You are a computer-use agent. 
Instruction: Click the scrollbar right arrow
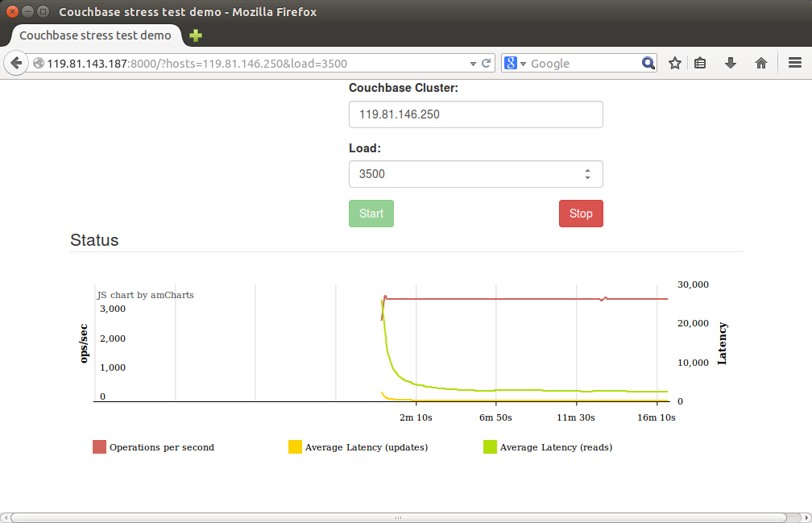tap(806, 517)
